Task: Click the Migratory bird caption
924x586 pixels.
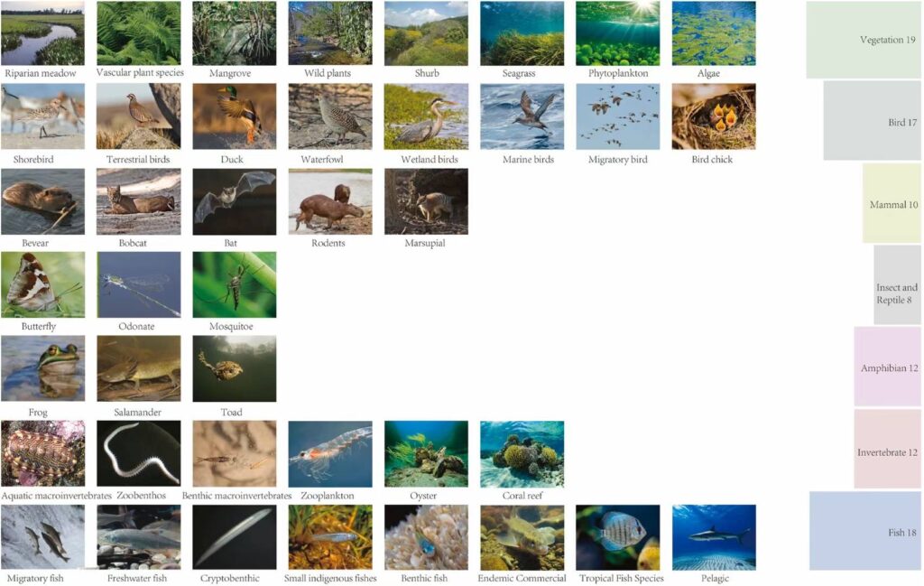Action: coord(617,159)
